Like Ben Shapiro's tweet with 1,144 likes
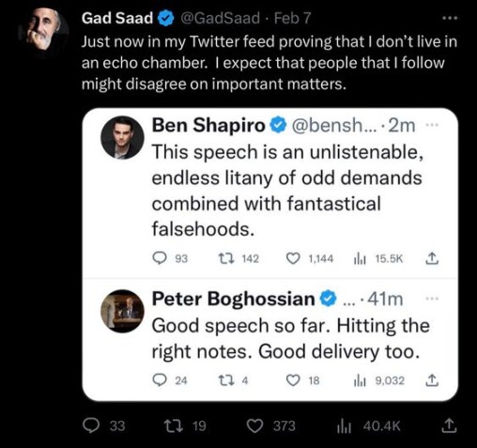Screen dimensions: 477x448 (293, 258)
